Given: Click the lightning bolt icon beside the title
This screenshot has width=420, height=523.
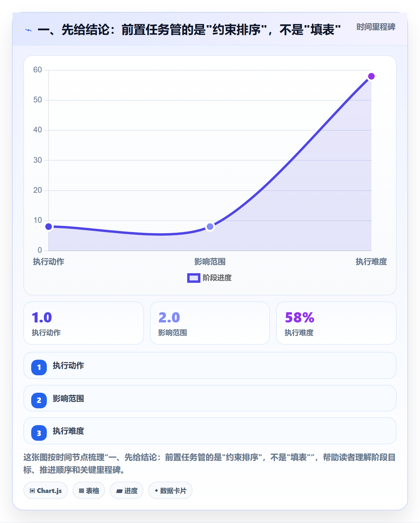Looking at the screenshot, I should click(x=28, y=30).
